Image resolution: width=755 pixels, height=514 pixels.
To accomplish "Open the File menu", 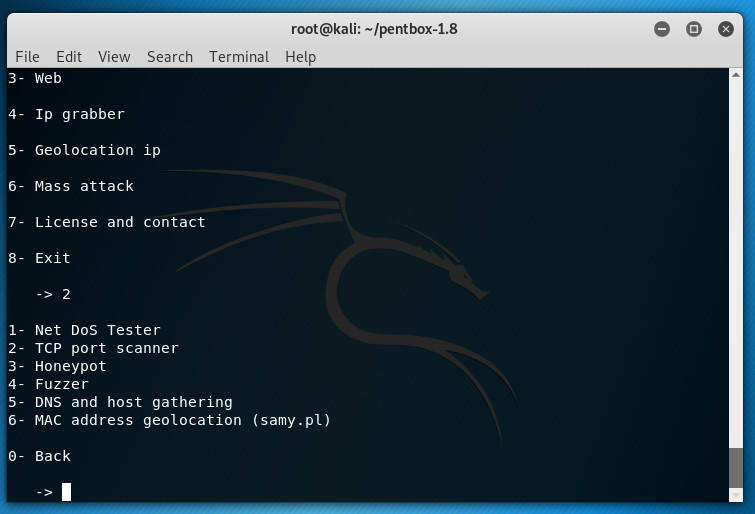I will [27, 57].
